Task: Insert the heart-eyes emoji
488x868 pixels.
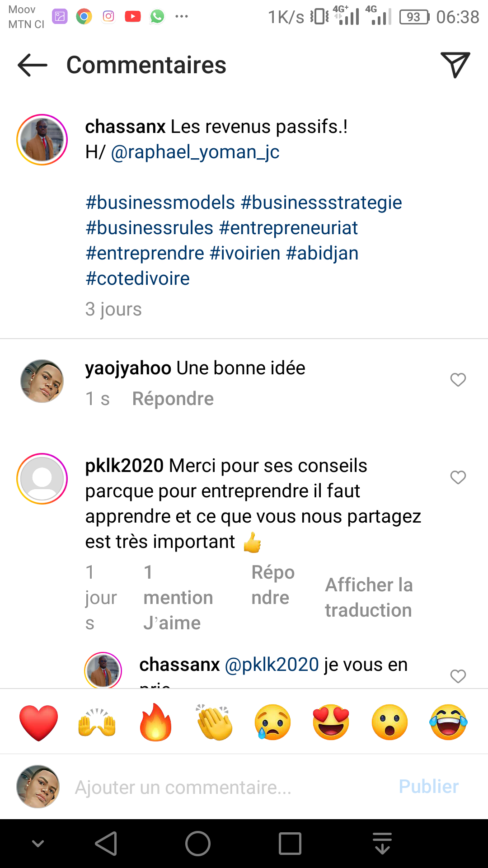Action: [x=331, y=722]
